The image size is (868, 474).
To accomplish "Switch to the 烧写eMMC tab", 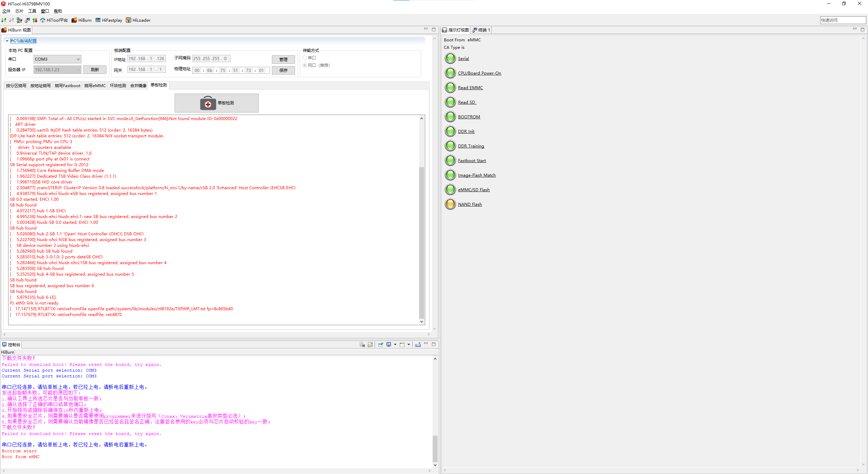I will pyautogui.click(x=95, y=85).
